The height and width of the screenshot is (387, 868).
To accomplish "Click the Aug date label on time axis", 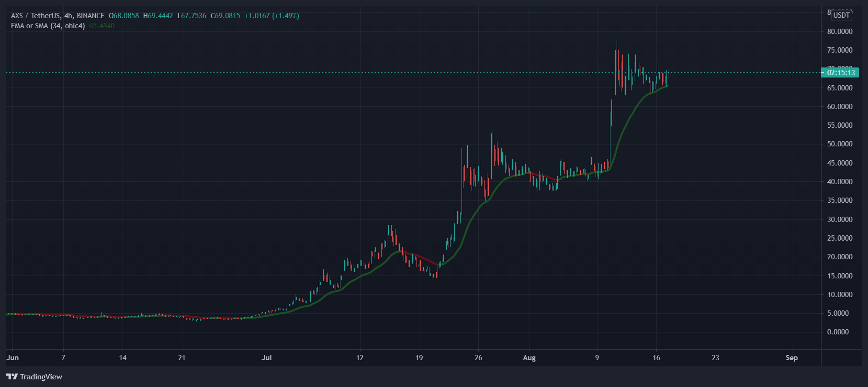I will point(529,358).
